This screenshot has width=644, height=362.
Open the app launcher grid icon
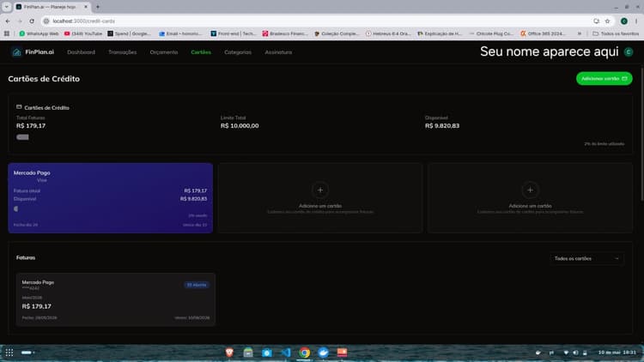(9, 353)
